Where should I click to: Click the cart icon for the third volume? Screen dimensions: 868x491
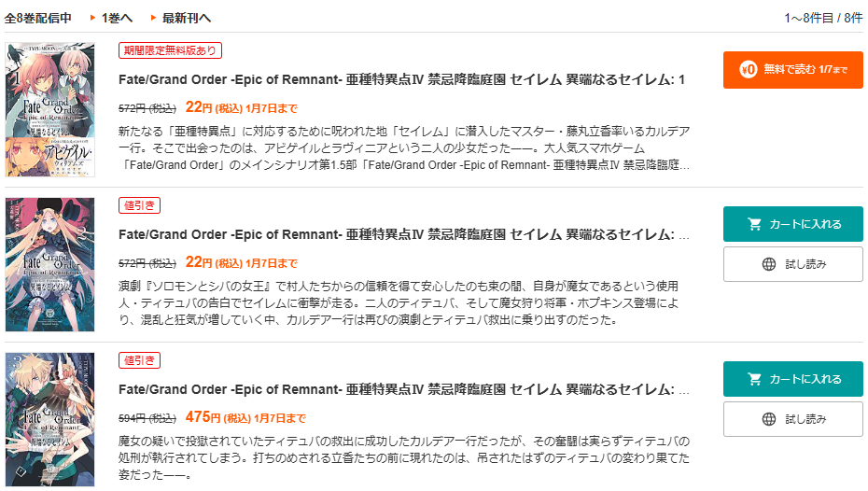[754, 379]
